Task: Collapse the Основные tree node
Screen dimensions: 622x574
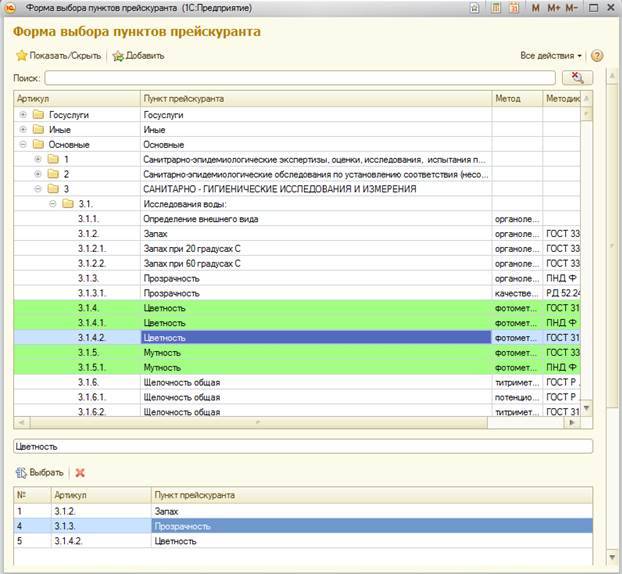Action: point(23,145)
